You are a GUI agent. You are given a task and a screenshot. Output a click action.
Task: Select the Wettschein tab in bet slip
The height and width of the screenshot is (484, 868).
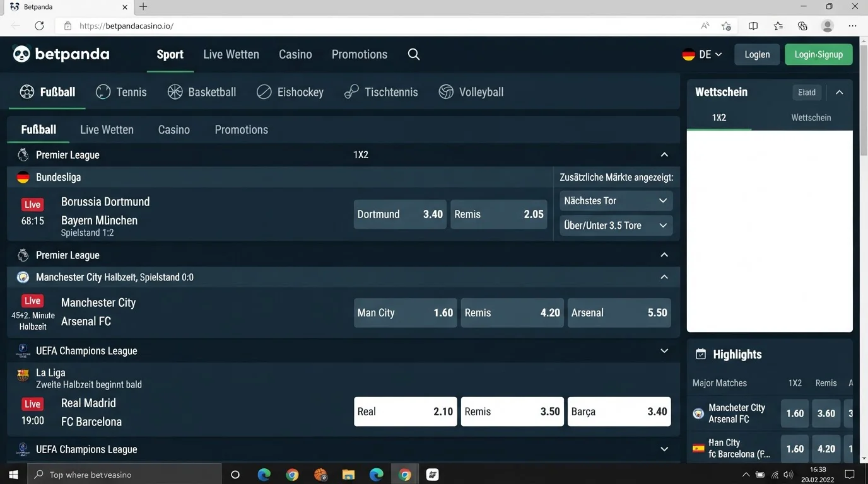811,118
